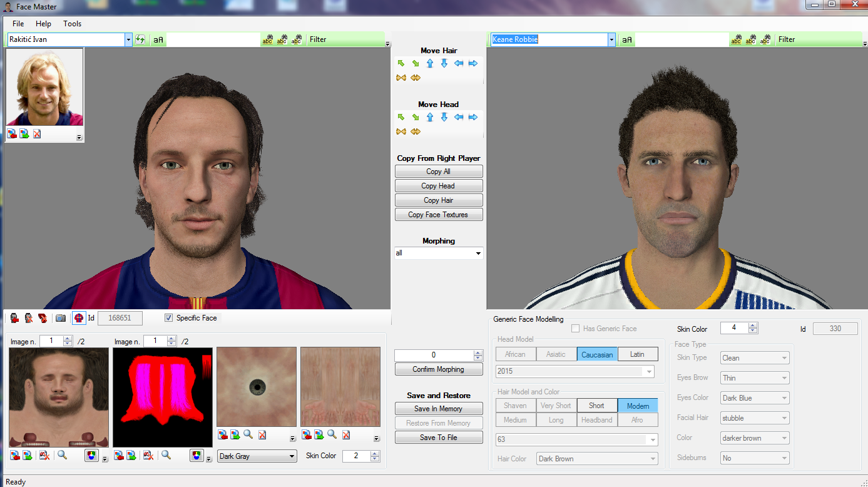This screenshot has height=487, width=868.
Task: Click the Copy Face Textures button
Action: (438, 215)
